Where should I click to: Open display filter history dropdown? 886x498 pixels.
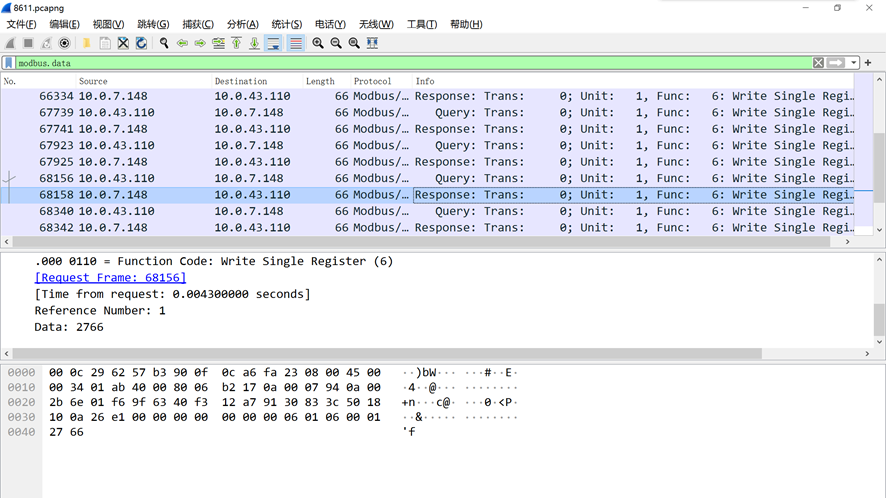point(853,63)
